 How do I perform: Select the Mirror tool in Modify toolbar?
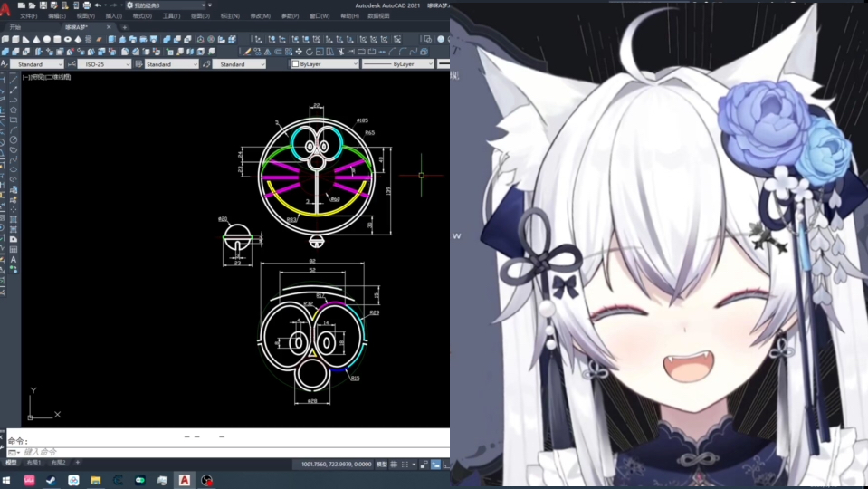click(267, 52)
